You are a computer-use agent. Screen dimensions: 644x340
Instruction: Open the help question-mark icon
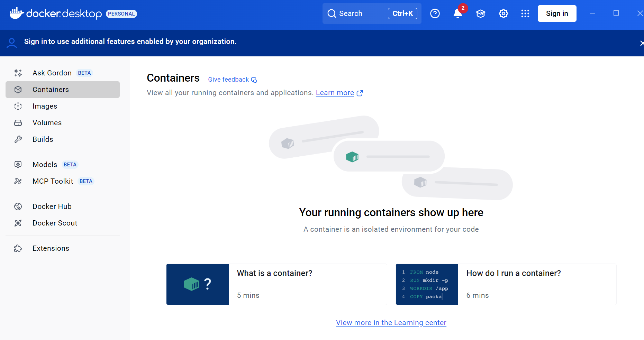point(435,13)
